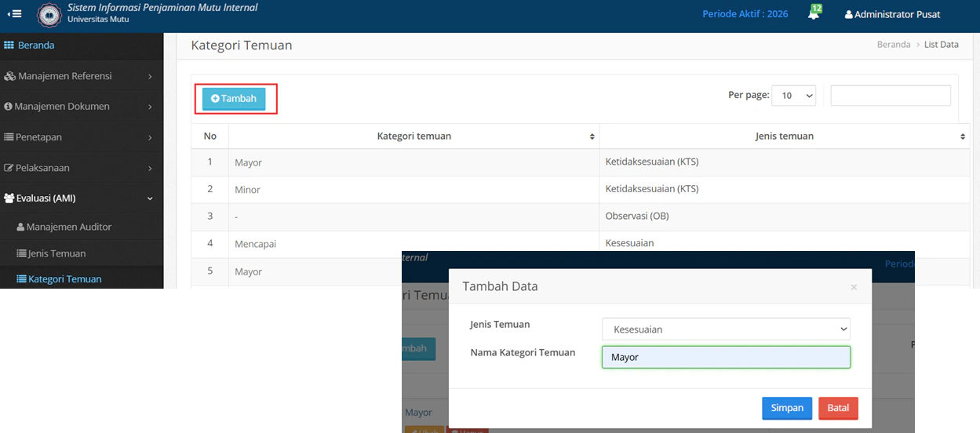Image resolution: width=980 pixels, height=433 pixels.
Task: Click Nama Kategori Temuan input field
Action: tap(726, 357)
